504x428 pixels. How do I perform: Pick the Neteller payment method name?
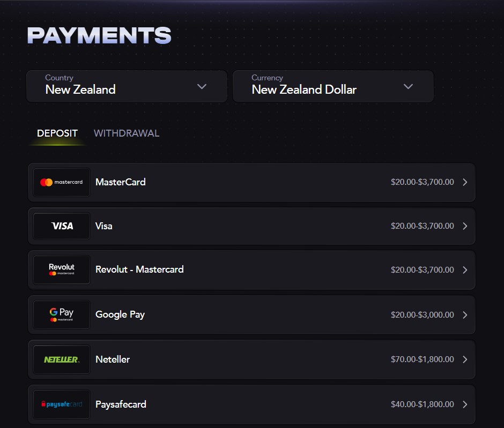[x=113, y=359]
